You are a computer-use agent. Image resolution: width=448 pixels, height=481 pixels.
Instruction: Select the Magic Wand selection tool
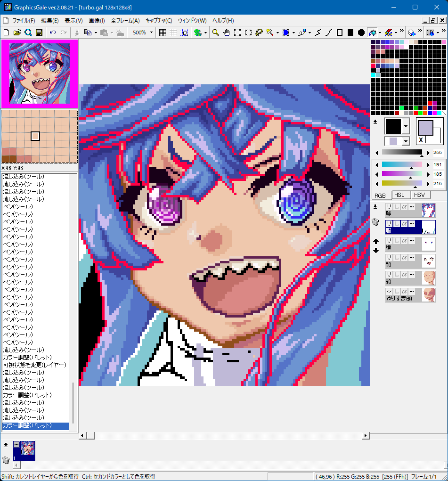(270, 33)
